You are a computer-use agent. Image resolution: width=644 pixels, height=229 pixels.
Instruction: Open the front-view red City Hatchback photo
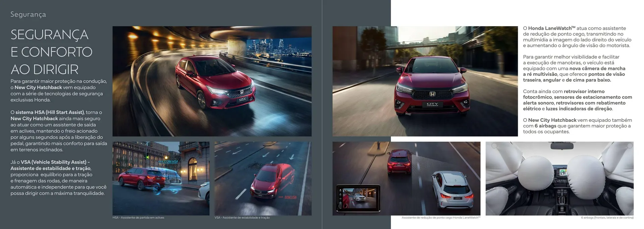[x=425, y=81]
